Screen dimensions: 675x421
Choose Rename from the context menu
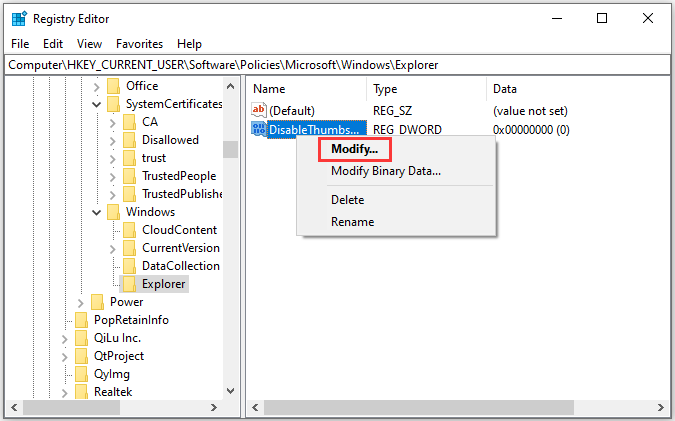pos(353,222)
